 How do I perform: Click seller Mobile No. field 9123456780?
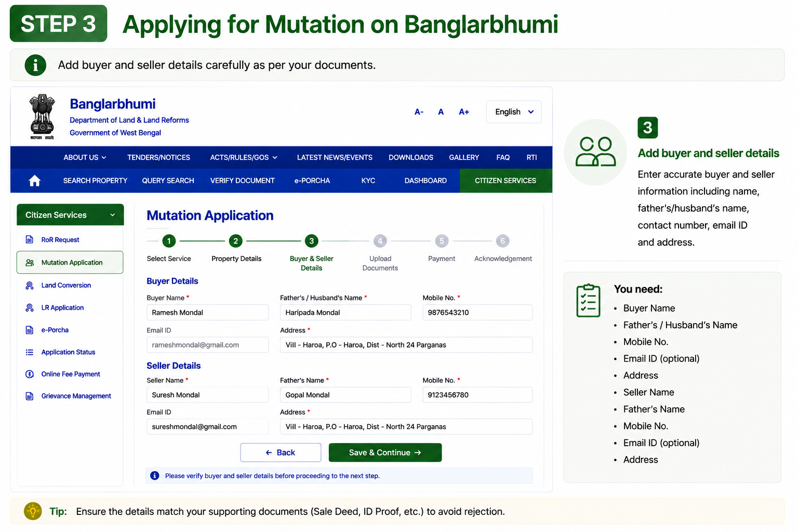[477, 395]
